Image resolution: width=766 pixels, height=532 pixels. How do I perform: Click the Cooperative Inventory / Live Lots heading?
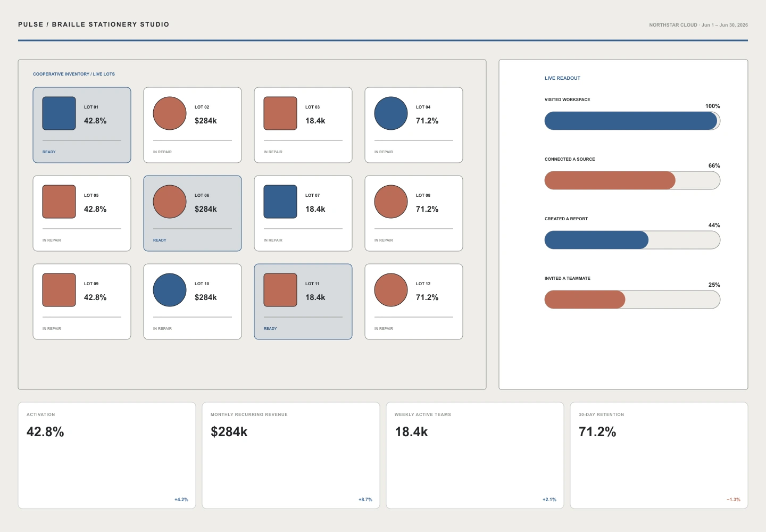point(74,74)
